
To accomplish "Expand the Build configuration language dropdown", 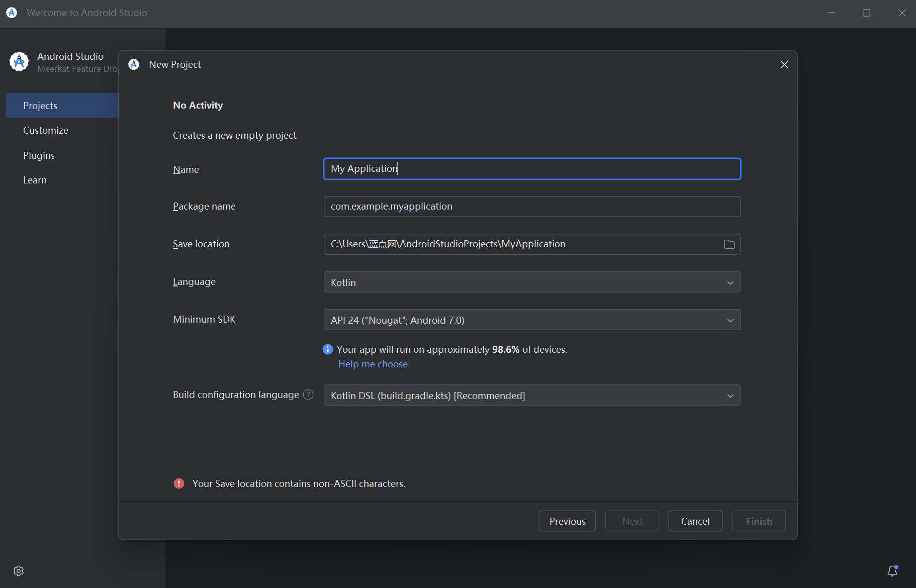I will [x=532, y=396].
